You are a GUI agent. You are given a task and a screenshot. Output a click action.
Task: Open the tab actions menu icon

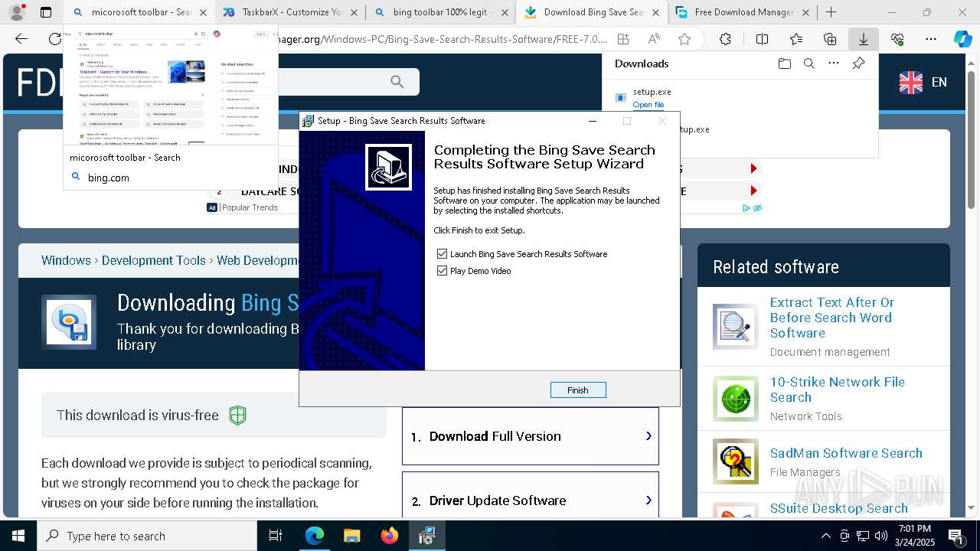click(x=46, y=12)
